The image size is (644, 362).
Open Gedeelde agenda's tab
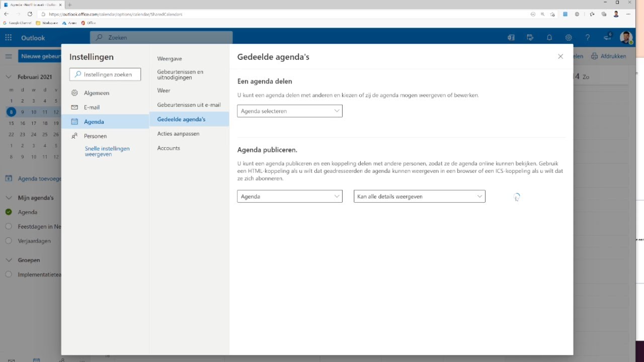pyautogui.click(x=189, y=119)
